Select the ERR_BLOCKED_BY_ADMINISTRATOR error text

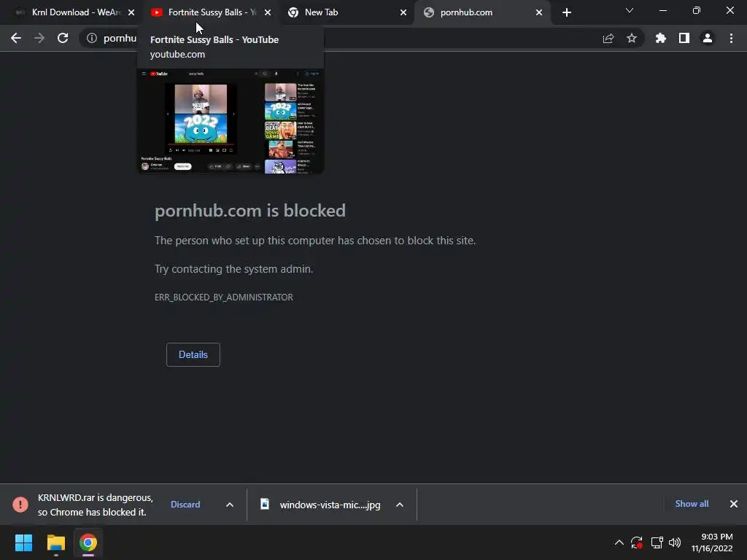click(223, 297)
